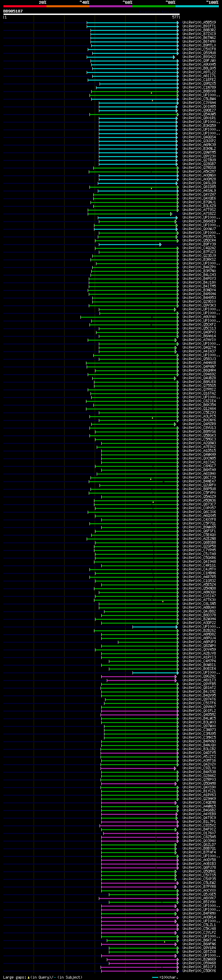The width and height of the screenshot is (222, 980).
Task: Select hit label UniRef100_C3Y6A4
Action: (199, 103)
